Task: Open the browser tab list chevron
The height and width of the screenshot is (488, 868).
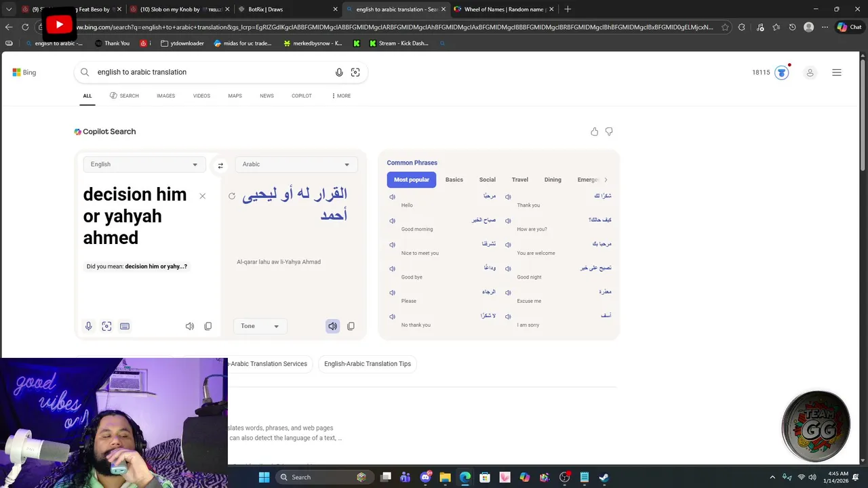Action: [x=9, y=9]
